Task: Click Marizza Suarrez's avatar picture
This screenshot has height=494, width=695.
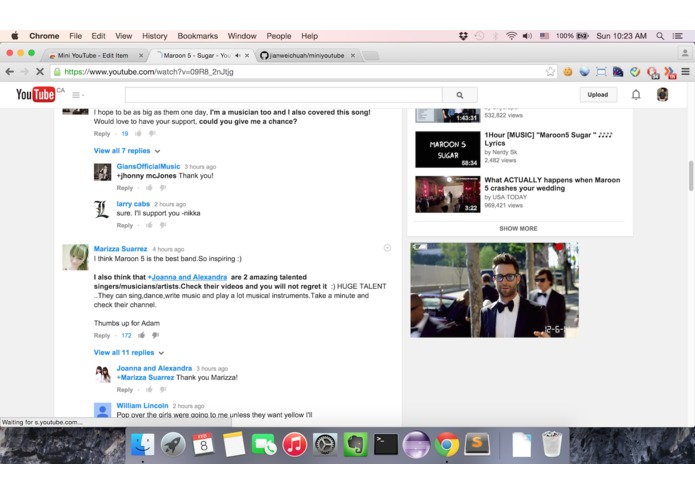Action: [75, 257]
